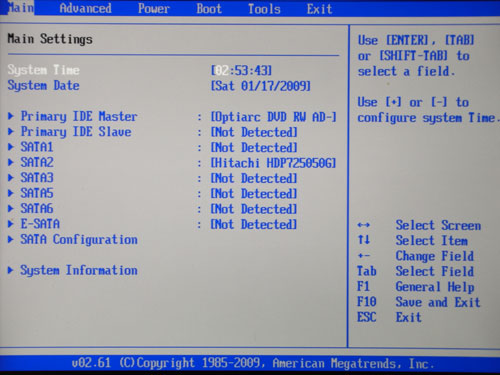Click the Select Field help text
Image resolution: width=500 pixels, height=375 pixels.
[435, 271]
